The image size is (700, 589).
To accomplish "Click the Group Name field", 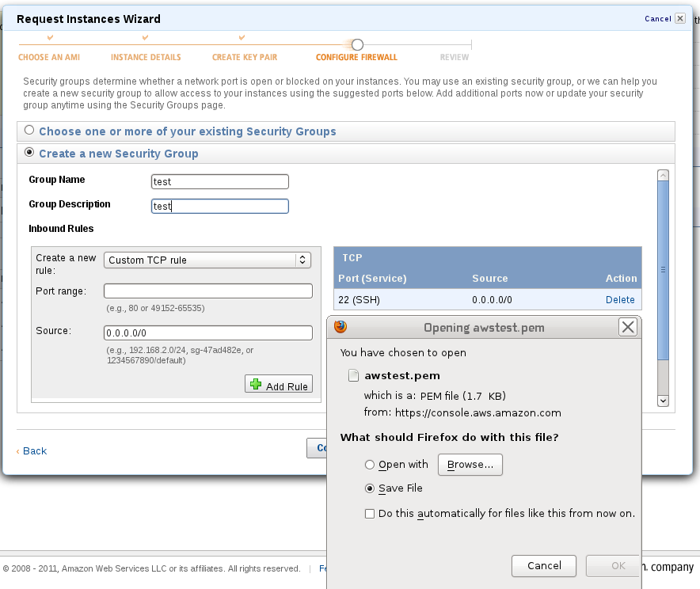I will coord(219,181).
